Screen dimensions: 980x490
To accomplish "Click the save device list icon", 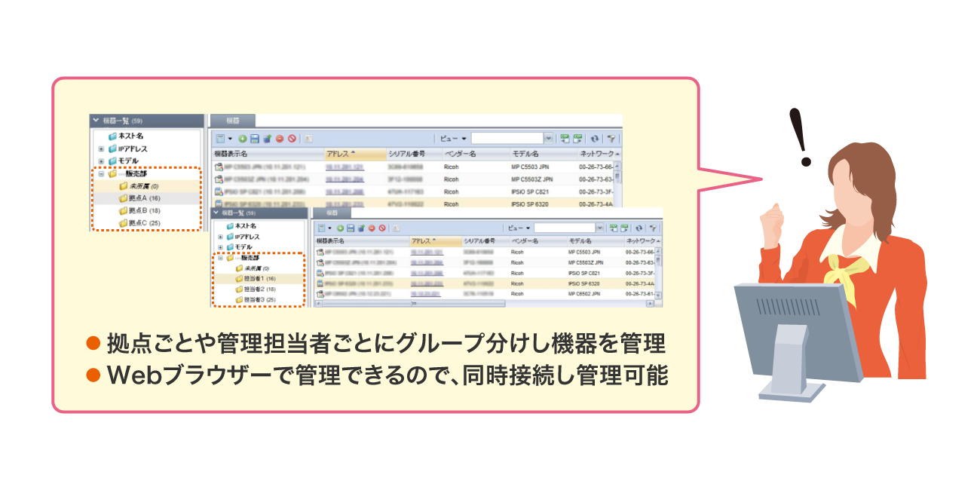I will coord(256,139).
